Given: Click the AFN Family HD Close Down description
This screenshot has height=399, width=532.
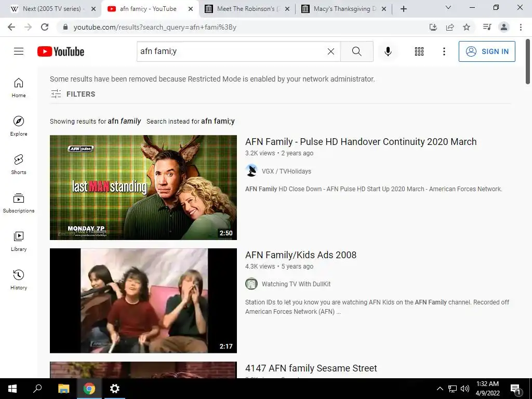Looking at the screenshot, I should (x=374, y=189).
